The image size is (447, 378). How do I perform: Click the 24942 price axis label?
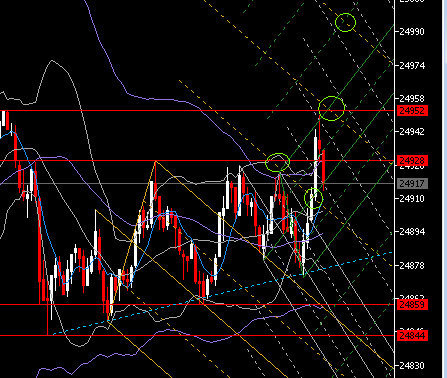(412, 132)
